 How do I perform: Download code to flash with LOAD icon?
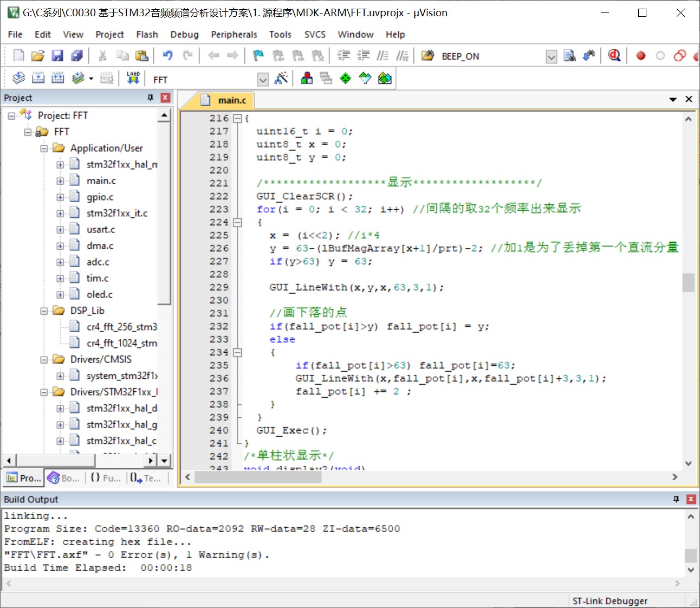(x=133, y=78)
